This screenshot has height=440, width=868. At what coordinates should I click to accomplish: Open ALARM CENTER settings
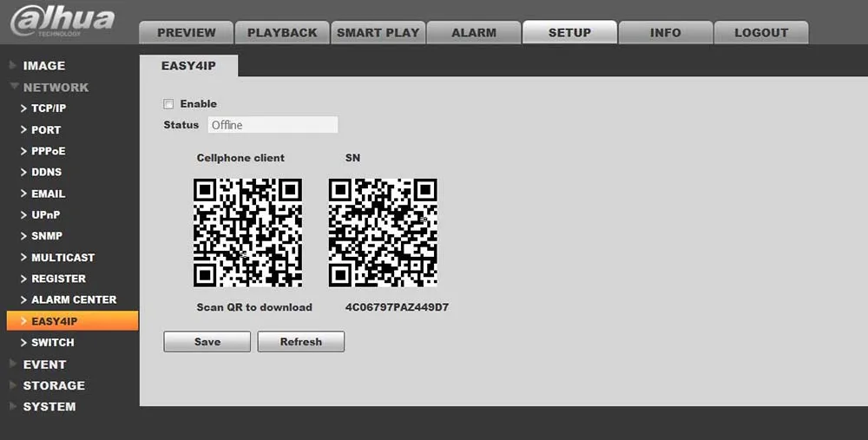point(74,299)
